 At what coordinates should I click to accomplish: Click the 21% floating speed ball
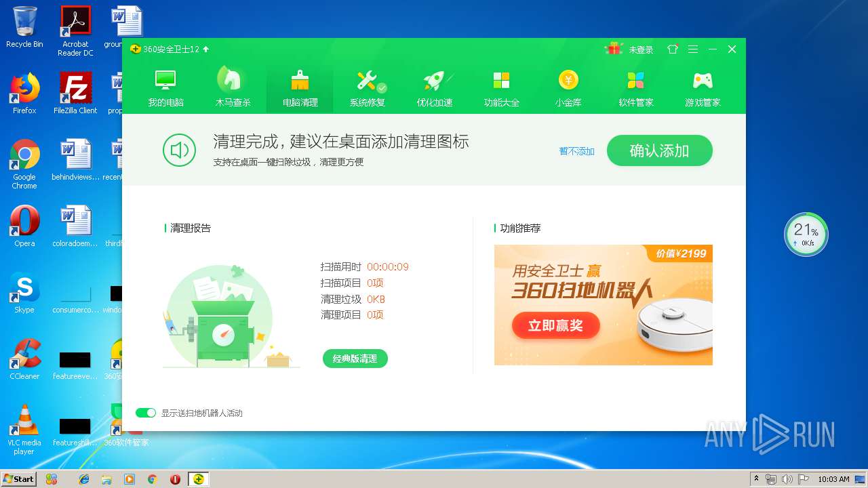point(806,235)
